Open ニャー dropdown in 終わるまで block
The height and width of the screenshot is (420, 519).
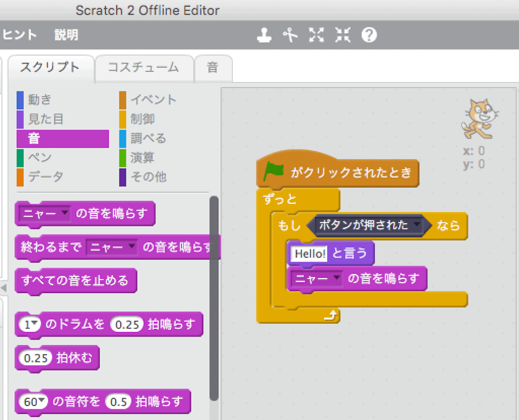click(112, 247)
